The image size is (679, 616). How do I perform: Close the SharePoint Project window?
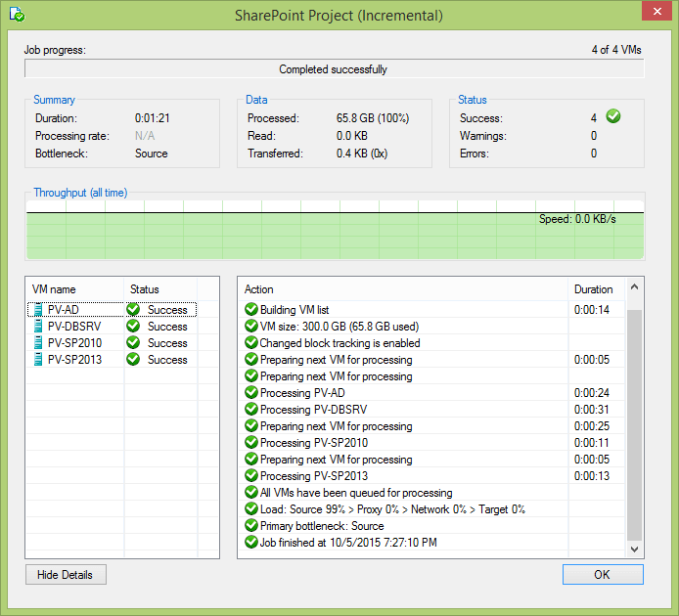(x=656, y=12)
